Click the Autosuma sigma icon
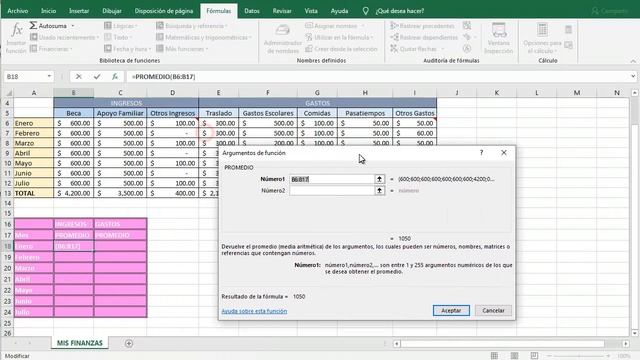Image resolution: width=640 pixels, height=360 pixels. [33, 25]
